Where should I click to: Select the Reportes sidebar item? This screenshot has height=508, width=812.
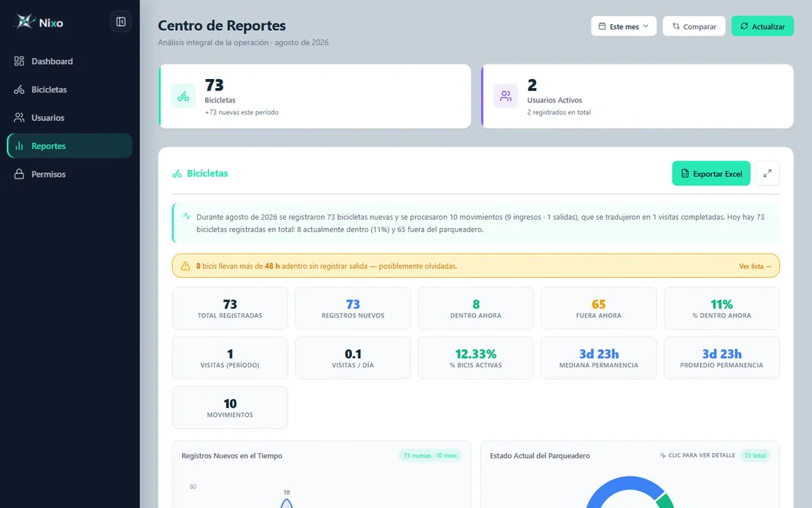(69, 146)
